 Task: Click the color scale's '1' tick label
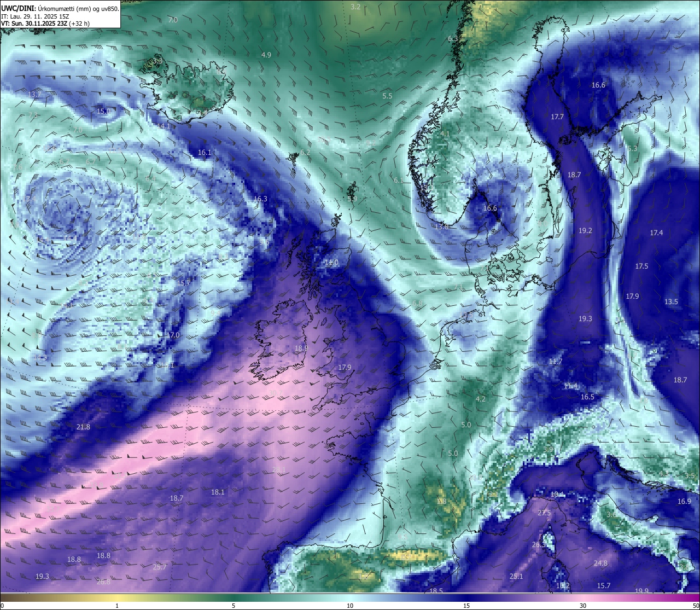pyautogui.click(x=117, y=606)
